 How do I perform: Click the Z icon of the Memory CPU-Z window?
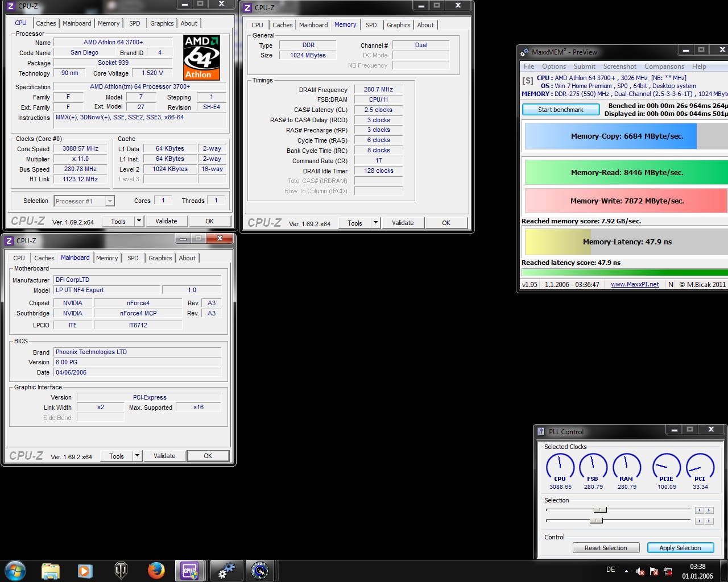pos(247,8)
